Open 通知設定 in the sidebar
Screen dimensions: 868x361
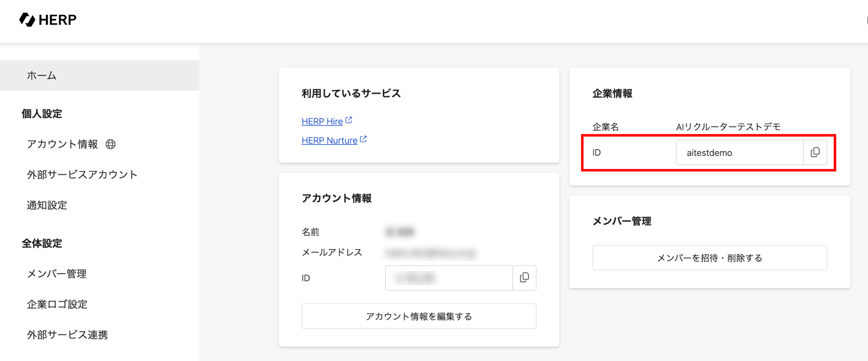point(47,205)
